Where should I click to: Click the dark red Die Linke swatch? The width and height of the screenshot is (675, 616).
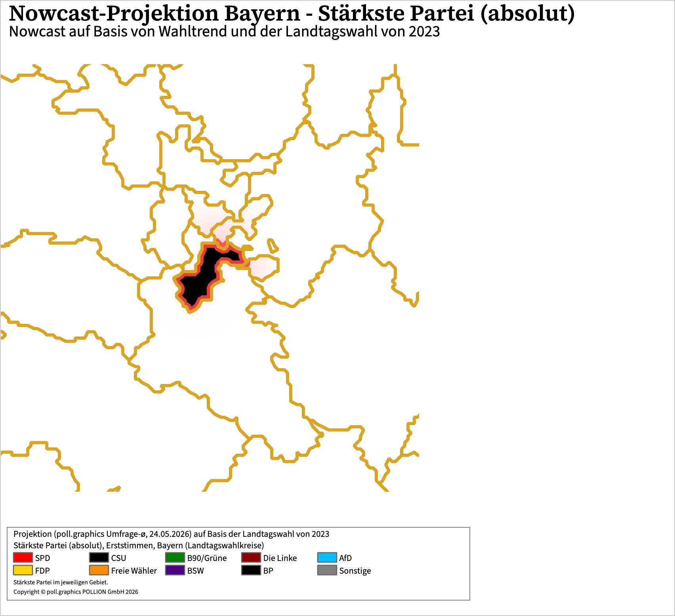[251, 557]
